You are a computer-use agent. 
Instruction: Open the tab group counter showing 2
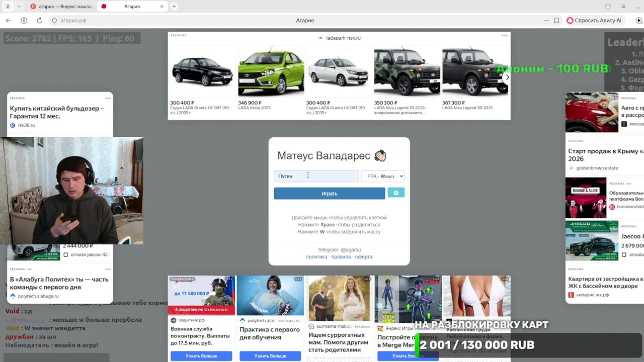8,6
